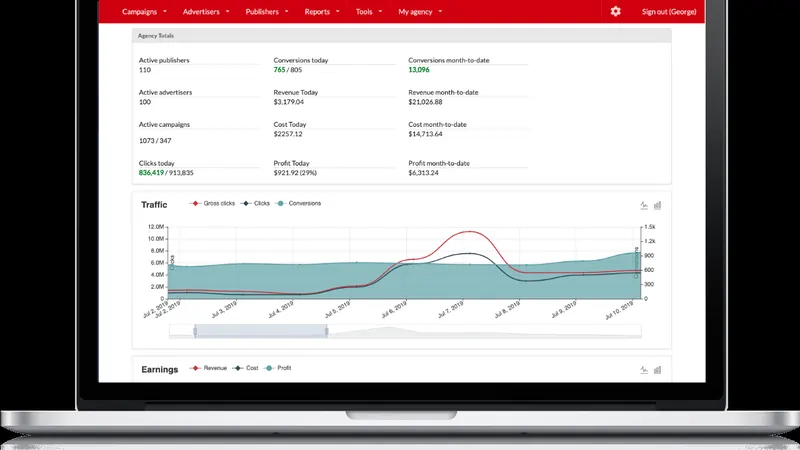Click the Active campaigns value 1073 / 347

[x=155, y=140]
